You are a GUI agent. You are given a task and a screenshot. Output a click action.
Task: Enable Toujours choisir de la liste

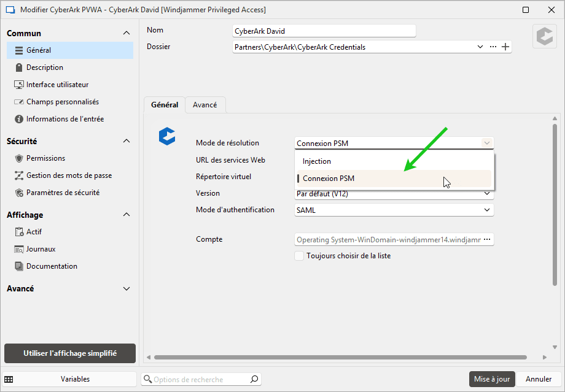click(x=299, y=256)
